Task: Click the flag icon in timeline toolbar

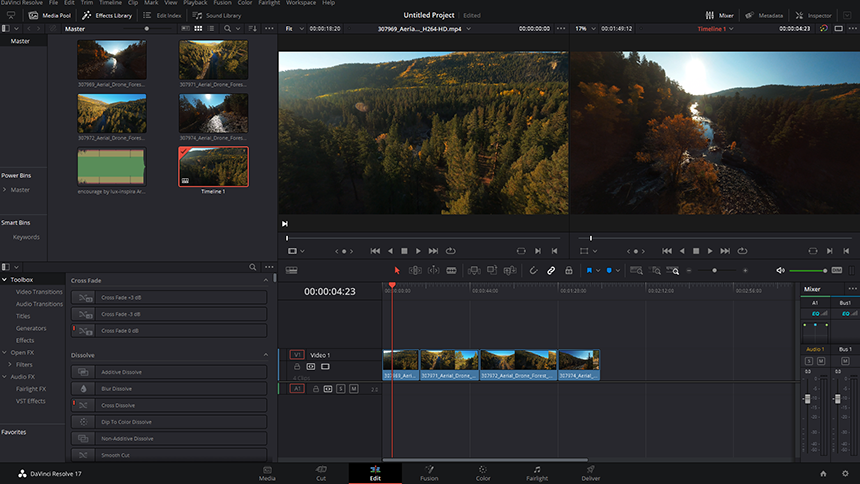Action: pyautogui.click(x=588, y=270)
